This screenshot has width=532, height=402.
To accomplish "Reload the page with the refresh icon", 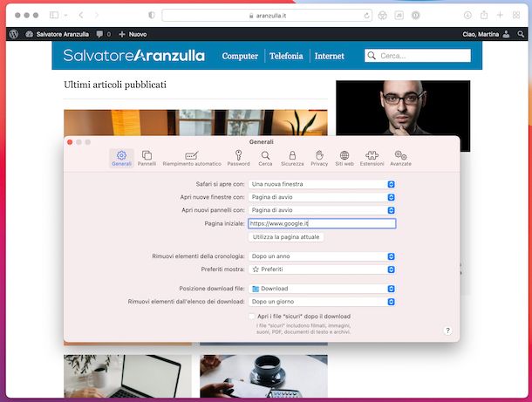I will click(x=366, y=16).
